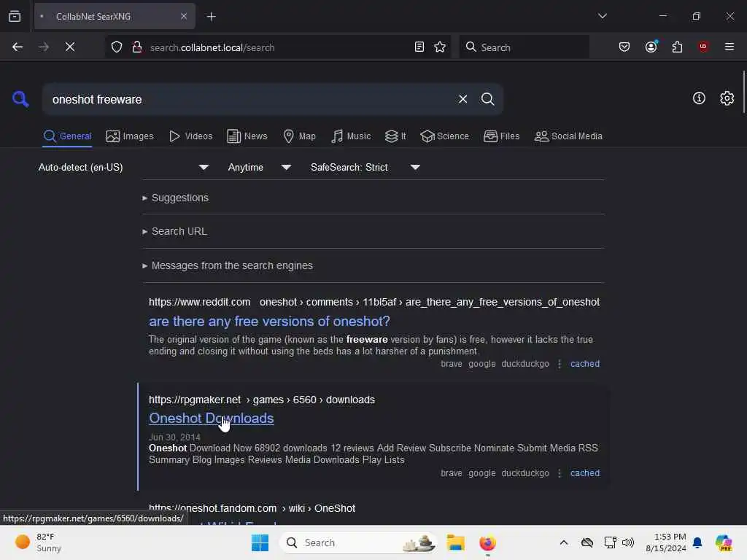Focus the oneshot freeware search field

click(x=250, y=99)
